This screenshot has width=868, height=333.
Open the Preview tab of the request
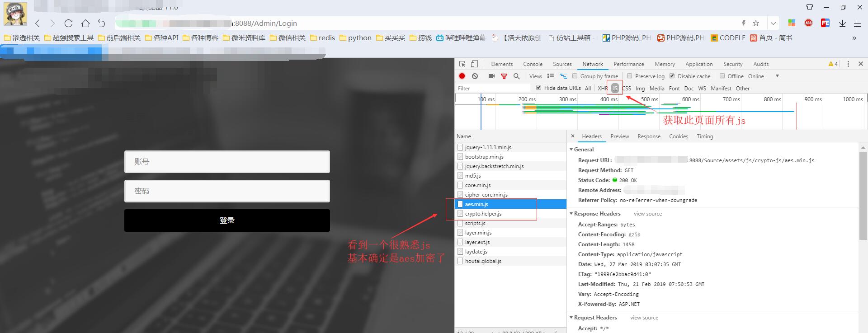tap(619, 136)
